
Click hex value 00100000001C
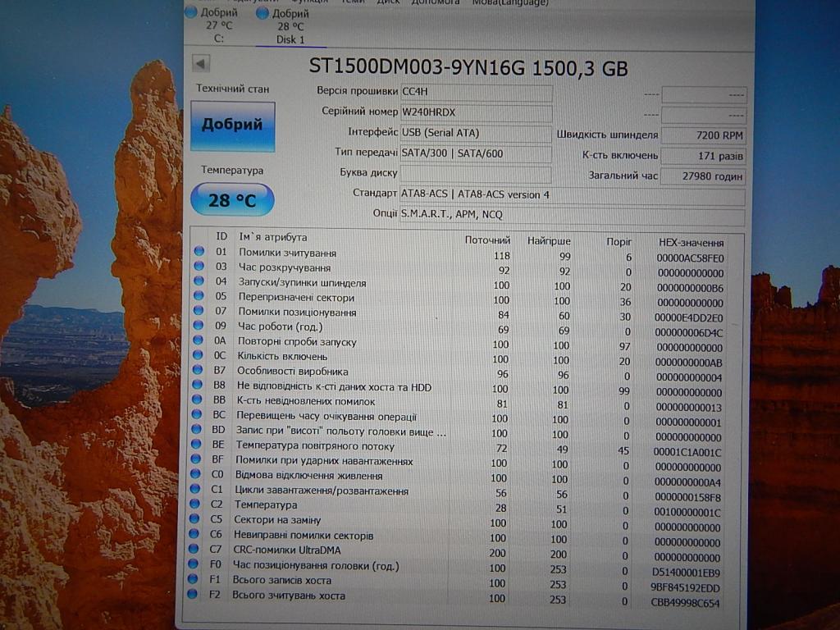tap(687, 512)
